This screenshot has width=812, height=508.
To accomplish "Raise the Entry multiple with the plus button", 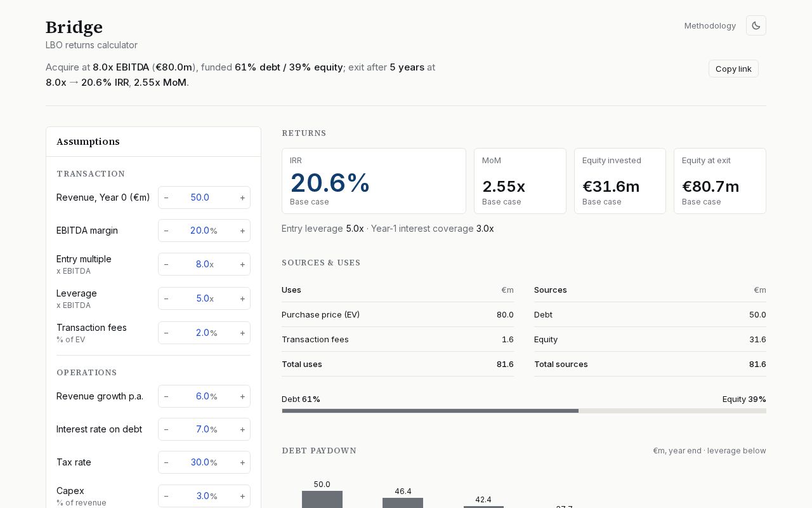I will coord(242,264).
